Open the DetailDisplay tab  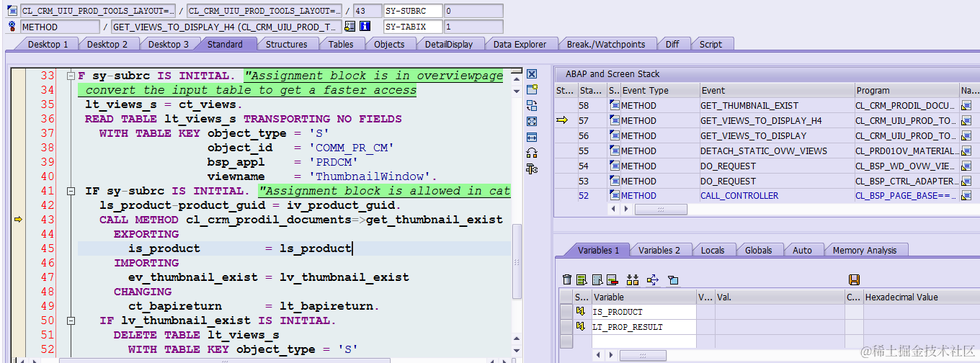(x=449, y=45)
